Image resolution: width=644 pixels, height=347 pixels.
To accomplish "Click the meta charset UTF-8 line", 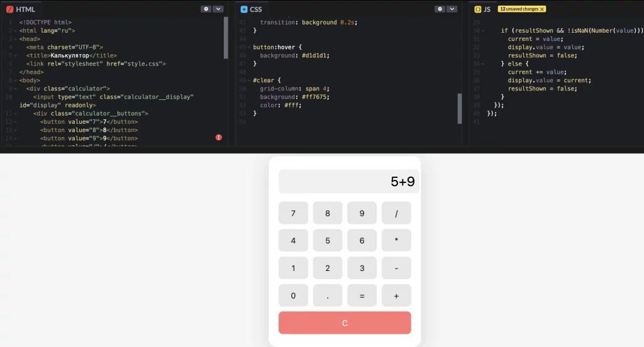I will pos(65,47).
